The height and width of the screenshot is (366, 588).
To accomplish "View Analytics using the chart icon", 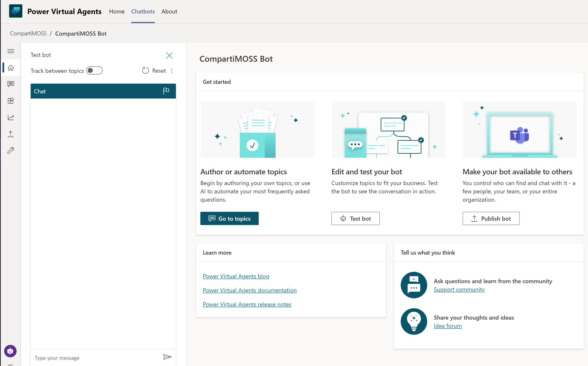I will point(11,117).
